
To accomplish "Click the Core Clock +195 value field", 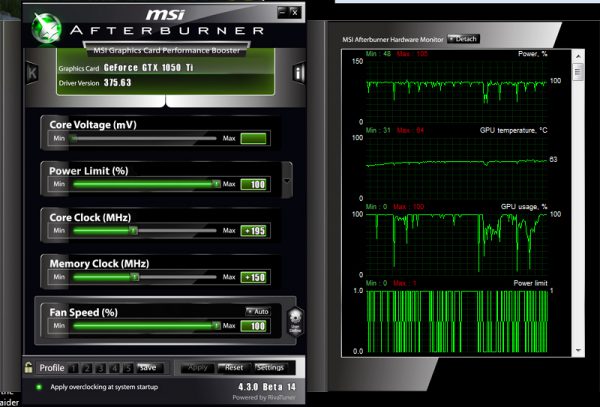I will 253,231.
